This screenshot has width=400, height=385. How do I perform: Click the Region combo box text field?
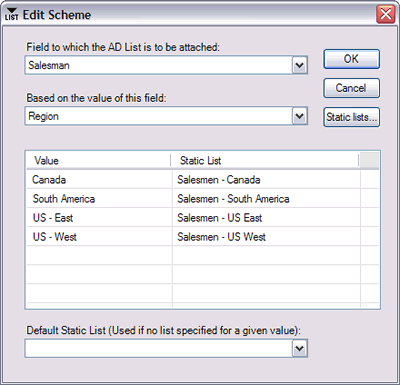pyautogui.click(x=159, y=116)
